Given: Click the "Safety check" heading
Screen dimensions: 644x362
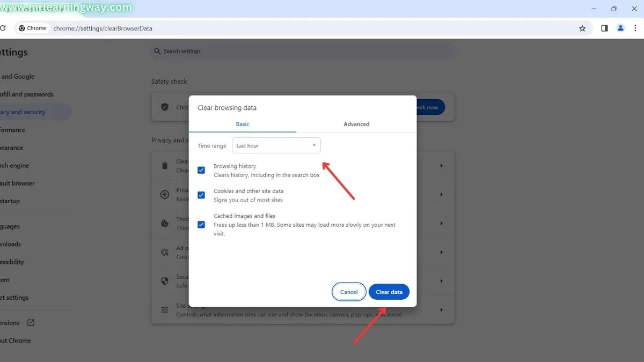Looking at the screenshot, I should pos(169,82).
